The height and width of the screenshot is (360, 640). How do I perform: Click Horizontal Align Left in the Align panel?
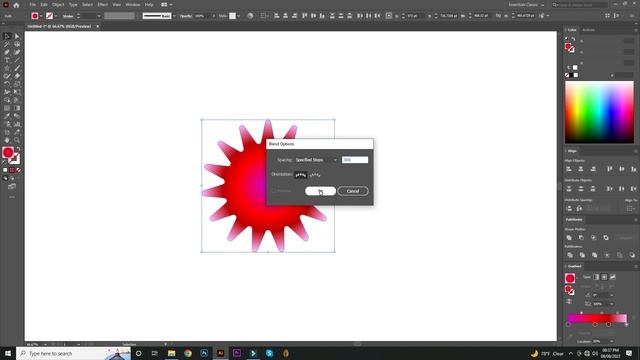pos(569,169)
